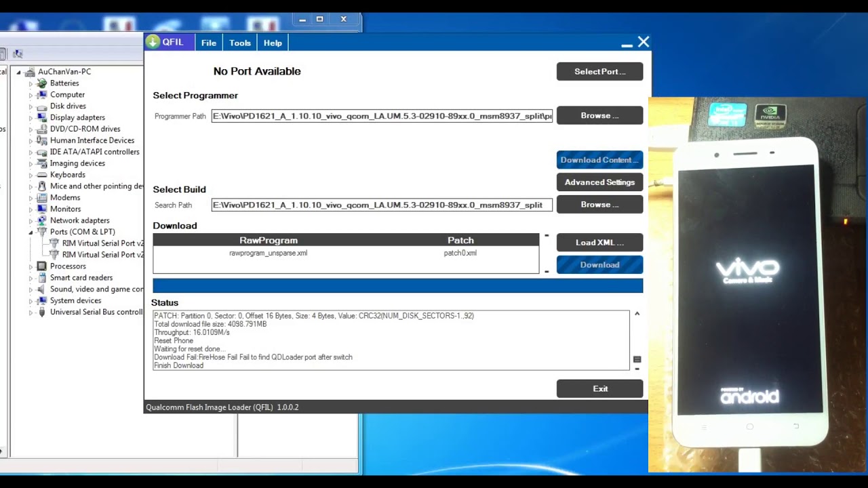Click the Batteries icon in Device Manager
This screenshot has width=868, height=488.
click(x=42, y=83)
